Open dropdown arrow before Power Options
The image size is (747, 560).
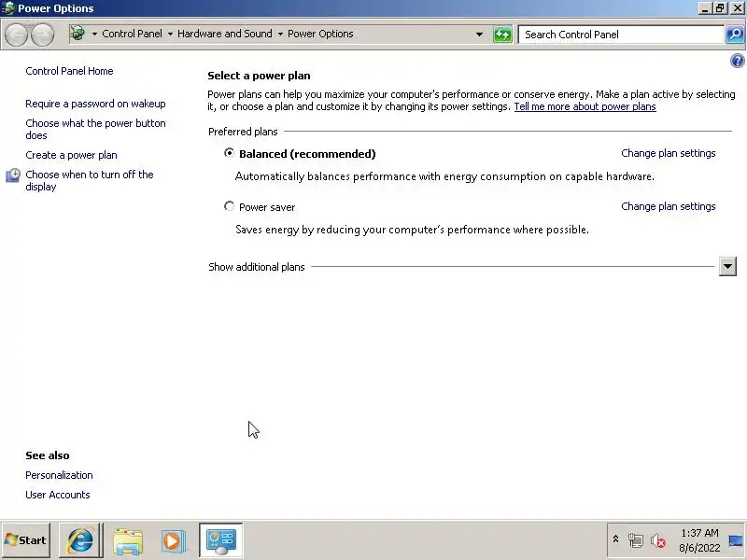280,34
